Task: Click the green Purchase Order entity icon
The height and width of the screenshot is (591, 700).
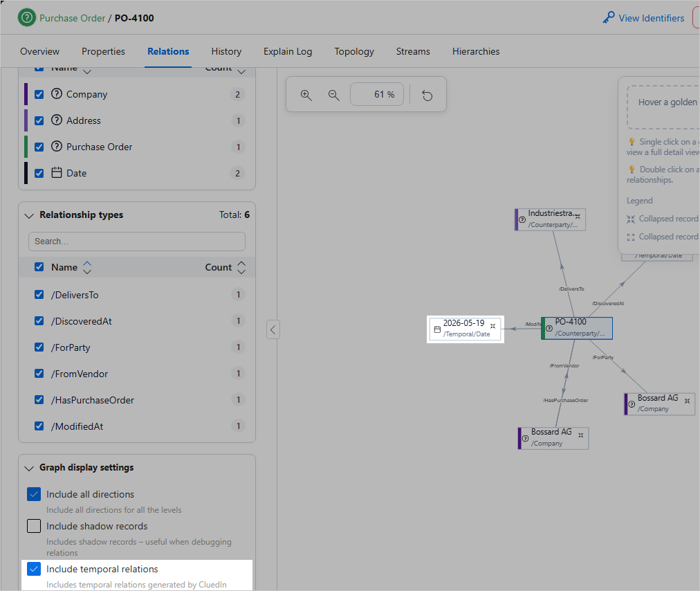Action: pos(27,18)
